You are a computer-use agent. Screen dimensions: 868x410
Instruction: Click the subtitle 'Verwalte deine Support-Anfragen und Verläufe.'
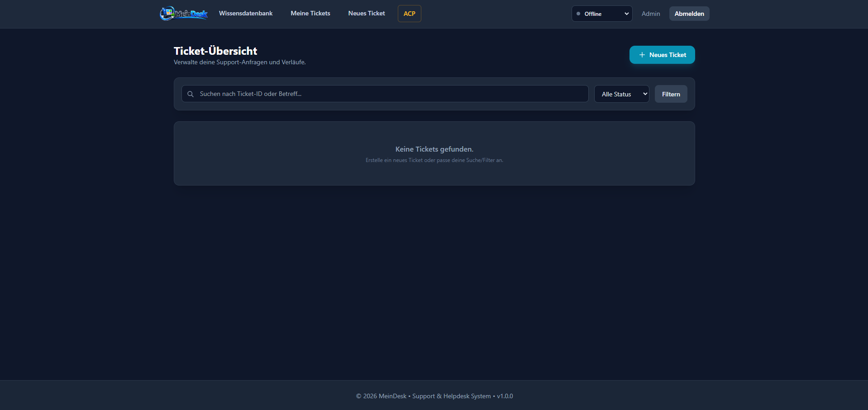click(x=240, y=62)
